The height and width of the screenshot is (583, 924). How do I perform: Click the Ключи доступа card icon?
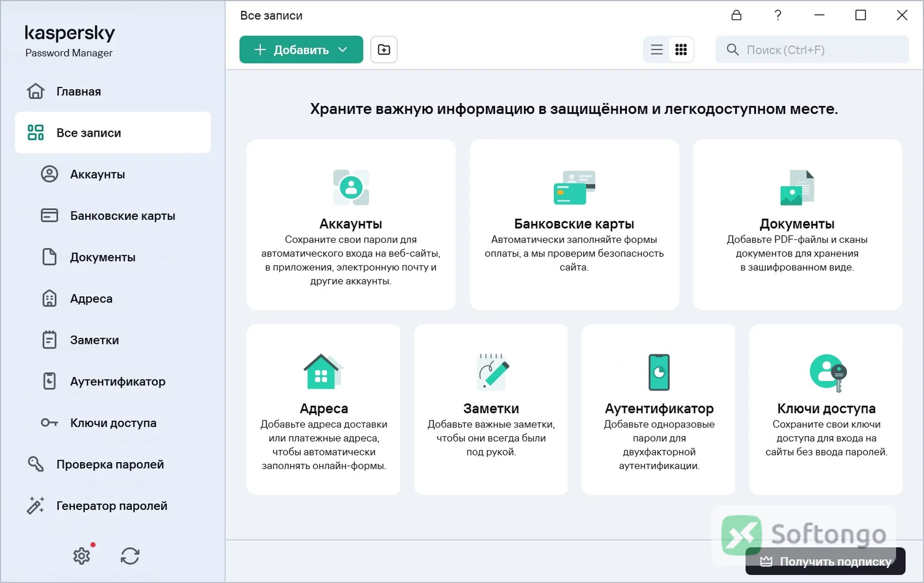[828, 373]
